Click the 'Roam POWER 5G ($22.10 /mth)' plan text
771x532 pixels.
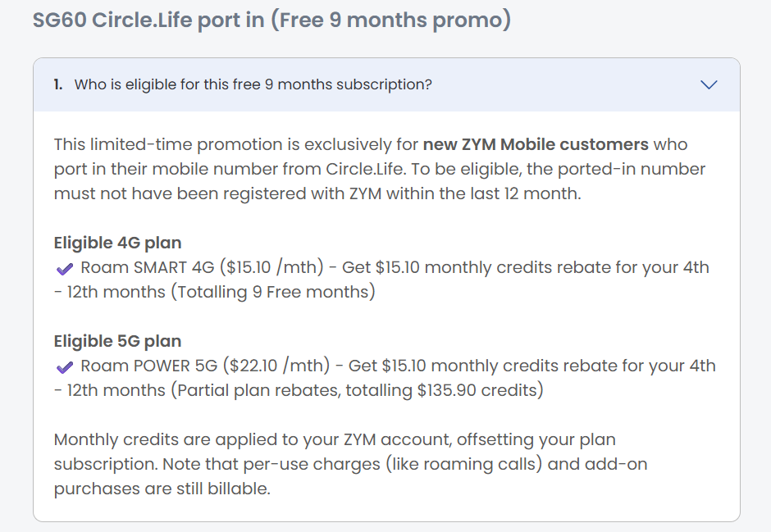coord(206,366)
